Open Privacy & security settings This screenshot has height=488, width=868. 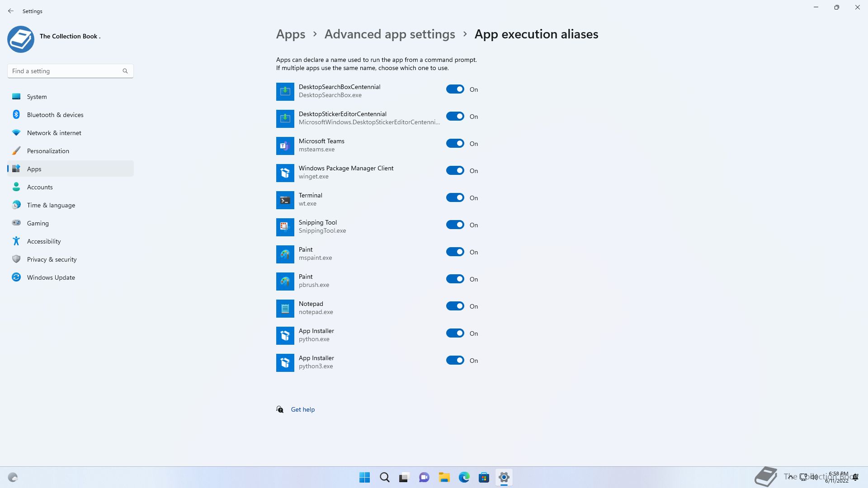pyautogui.click(x=52, y=259)
